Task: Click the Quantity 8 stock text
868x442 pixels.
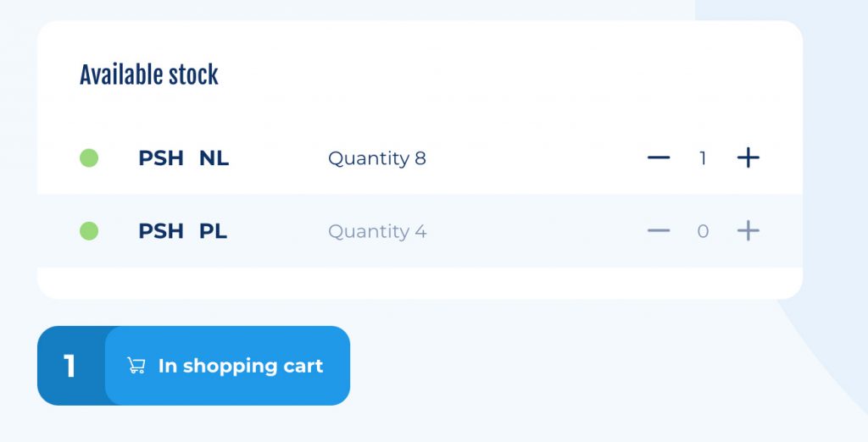Action: pyautogui.click(x=377, y=159)
